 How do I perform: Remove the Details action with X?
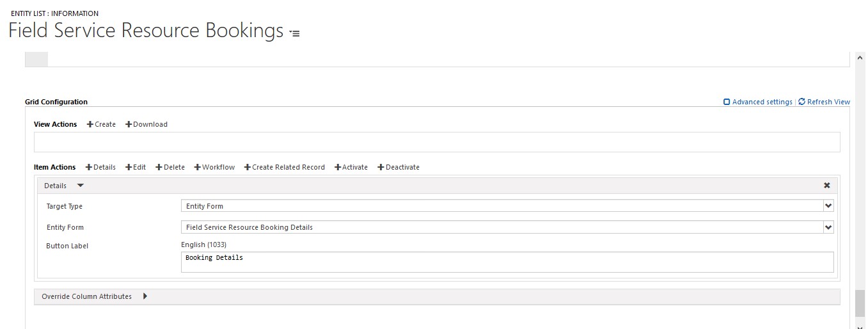click(x=827, y=186)
